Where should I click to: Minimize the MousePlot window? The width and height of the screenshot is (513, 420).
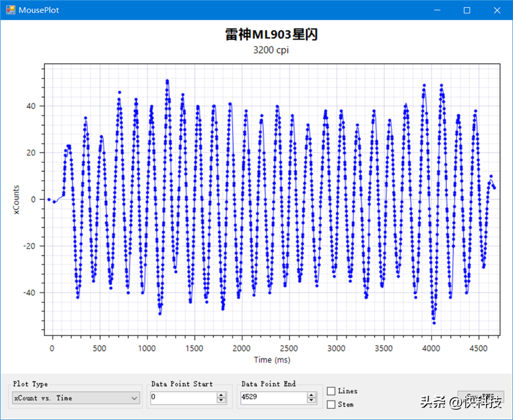point(437,10)
